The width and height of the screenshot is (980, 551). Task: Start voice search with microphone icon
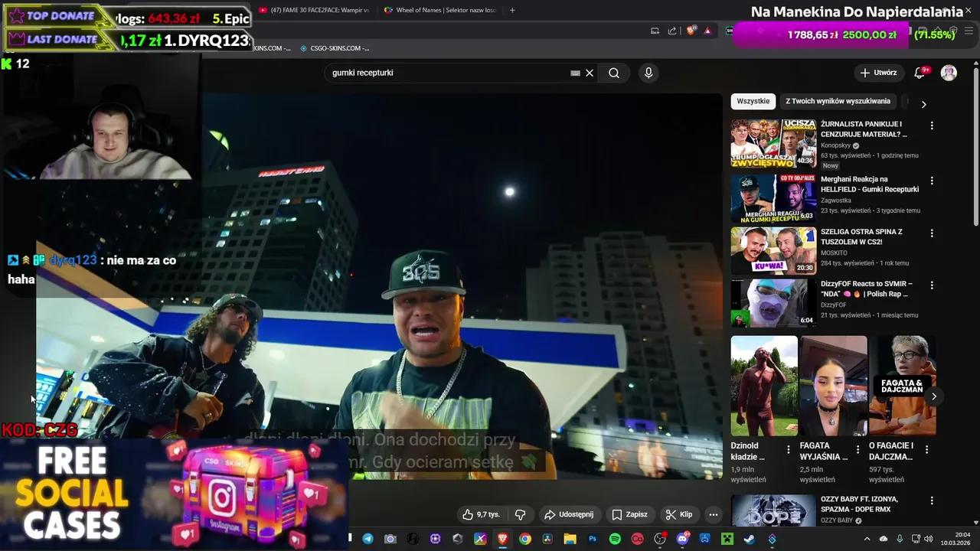[648, 73]
